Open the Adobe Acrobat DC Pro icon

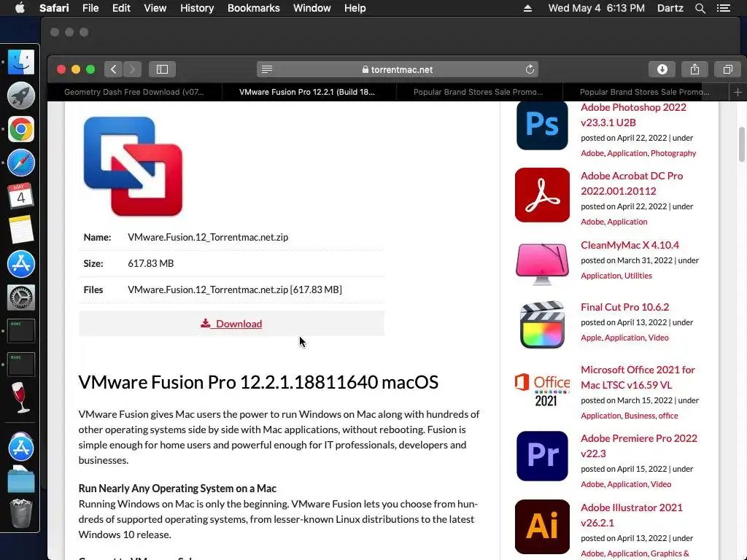[542, 195]
